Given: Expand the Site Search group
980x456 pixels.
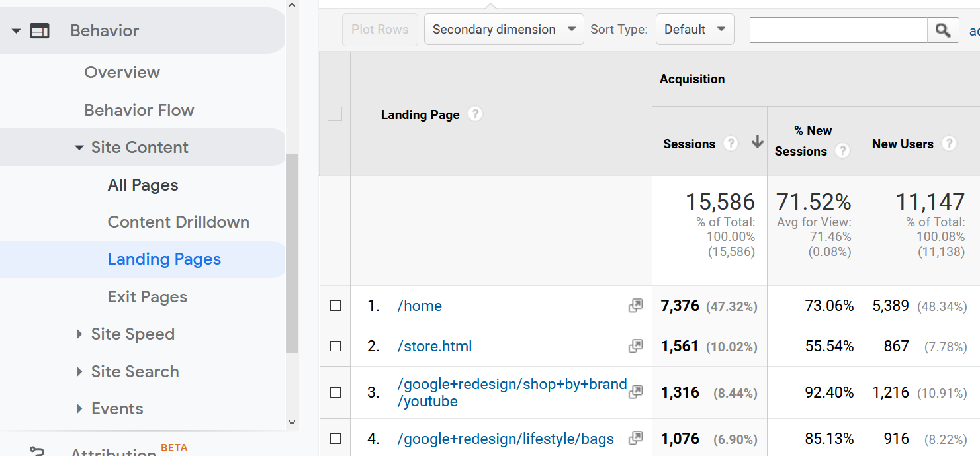Looking at the screenshot, I should [79, 371].
